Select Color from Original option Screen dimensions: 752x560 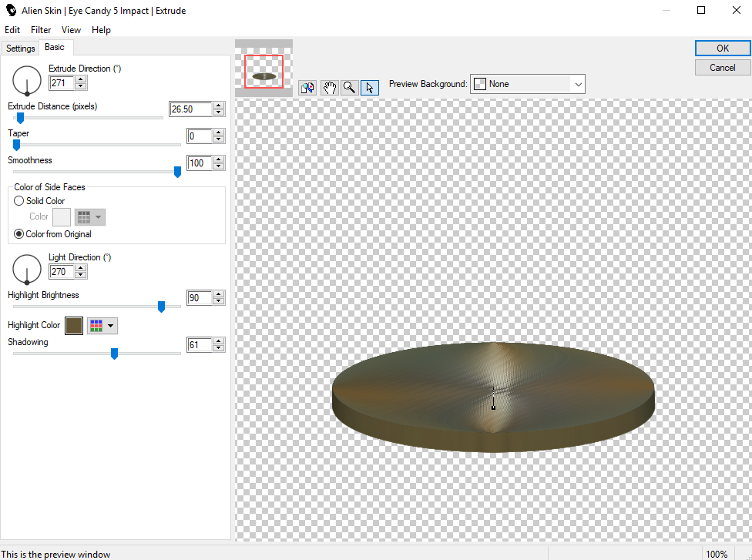[19, 234]
